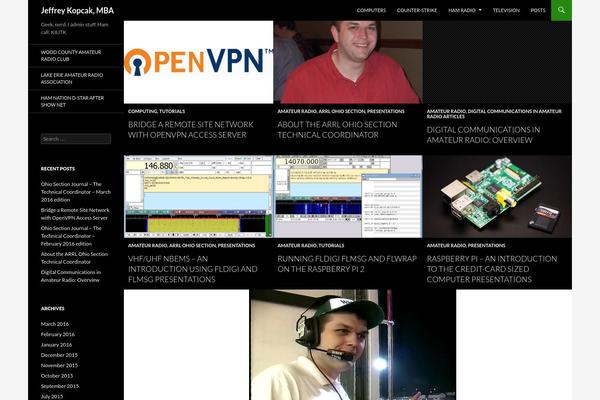Open the man in red shirt thumbnail

coord(347,62)
